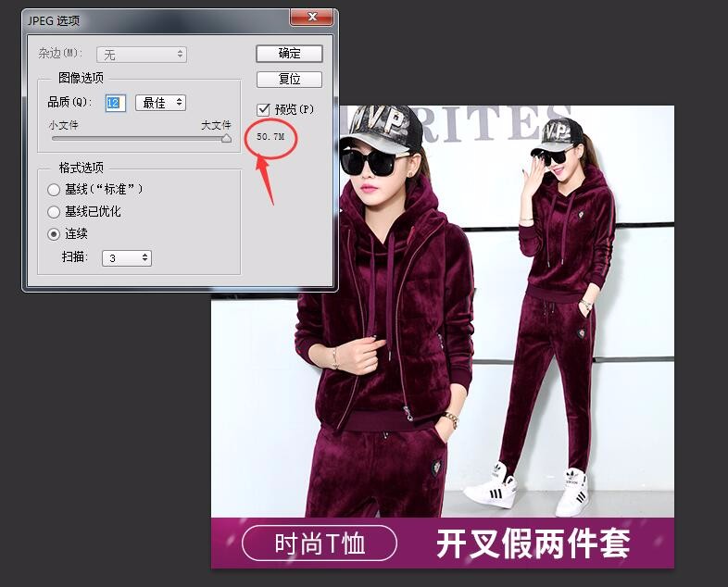Click the quality slider handle

[x=226, y=139]
